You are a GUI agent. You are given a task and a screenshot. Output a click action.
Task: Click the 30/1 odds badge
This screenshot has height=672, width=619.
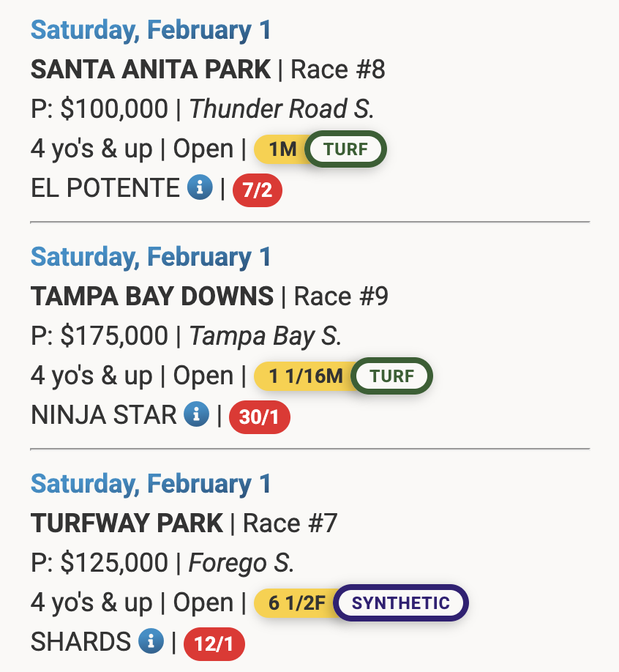click(260, 418)
